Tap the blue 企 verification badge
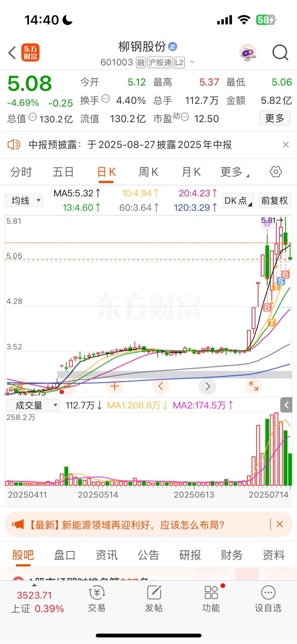Viewport: 297px width, 644px height. coord(172,46)
